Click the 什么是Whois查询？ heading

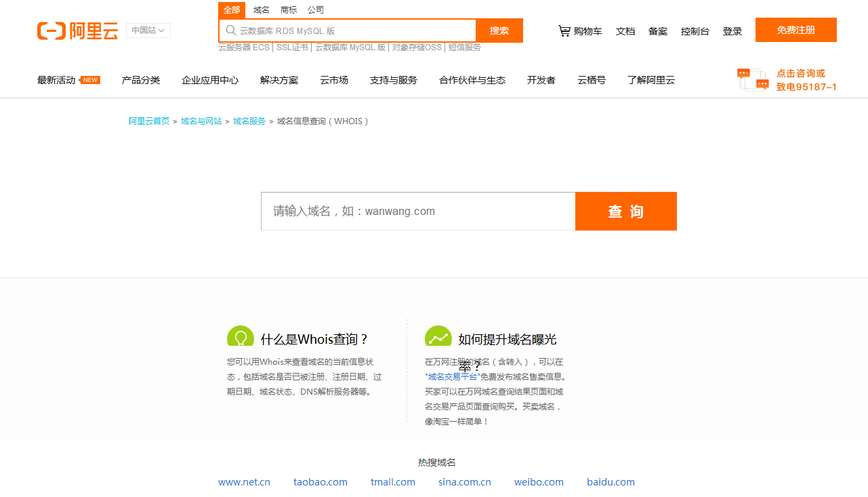(x=315, y=340)
